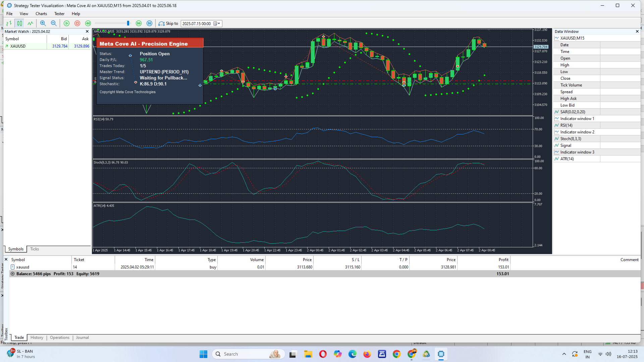Select XAUUSD,M15 row in Data Window
The image size is (644, 362).
click(597, 38)
